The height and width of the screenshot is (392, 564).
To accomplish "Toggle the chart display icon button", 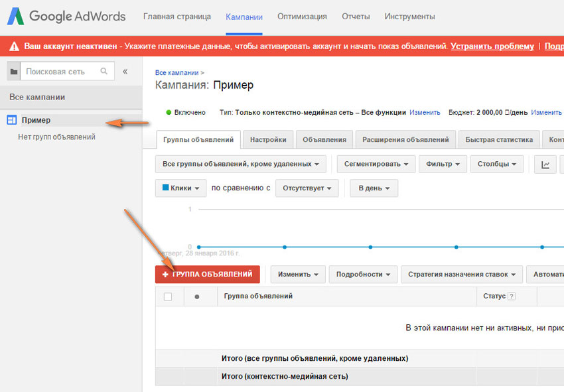I will (x=545, y=164).
